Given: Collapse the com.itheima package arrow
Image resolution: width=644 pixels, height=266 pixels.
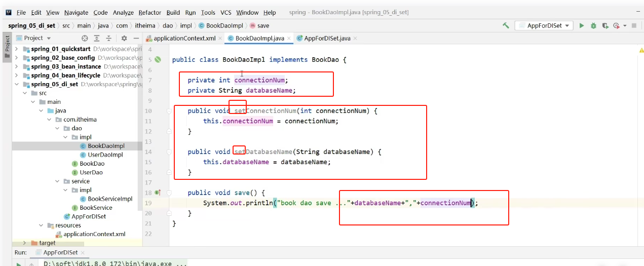Looking at the screenshot, I should click(x=50, y=120).
